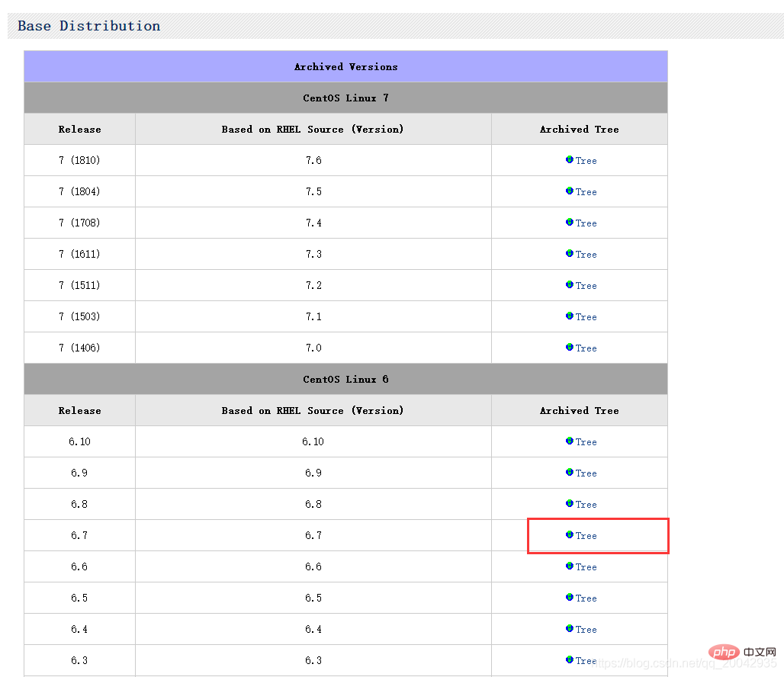The height and width of the screenshot is (677, 784).
Task: Select the "CentOS Linux 6" section header
Action: (346, 380)
